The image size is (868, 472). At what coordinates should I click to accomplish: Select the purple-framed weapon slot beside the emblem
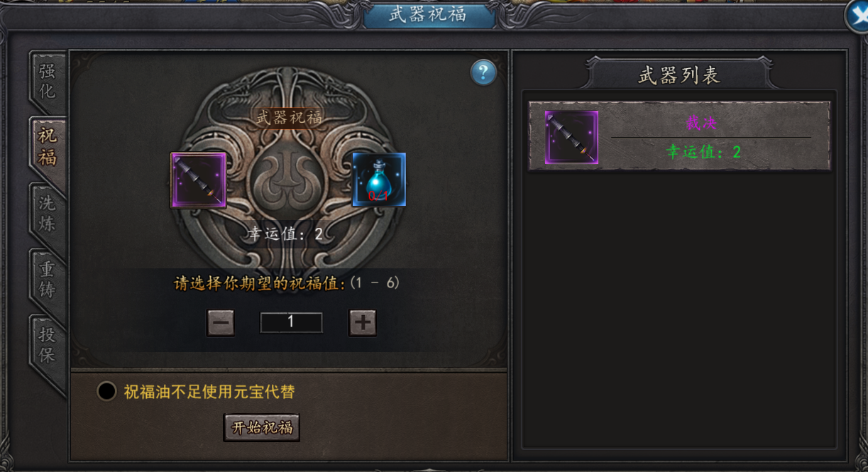198,180
